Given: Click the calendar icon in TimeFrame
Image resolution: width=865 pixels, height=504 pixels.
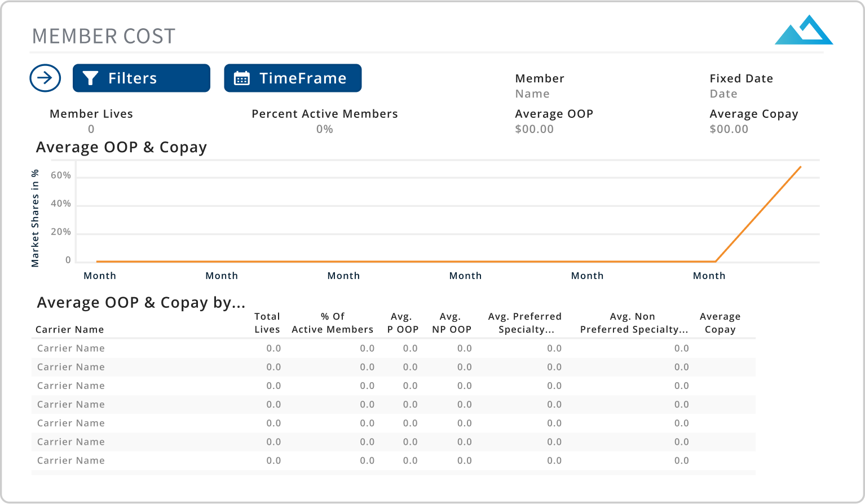Looking at the screenshot, I should tap(242, 78).
